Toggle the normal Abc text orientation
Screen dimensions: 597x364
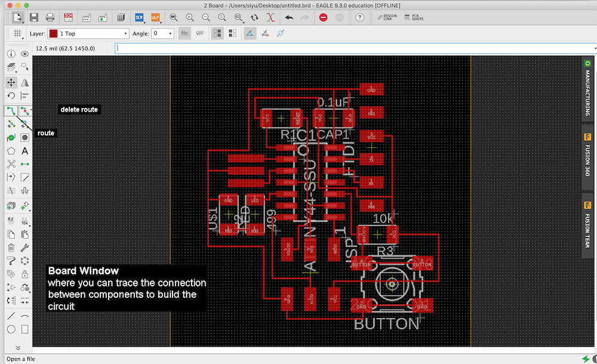tap(184, 33)
